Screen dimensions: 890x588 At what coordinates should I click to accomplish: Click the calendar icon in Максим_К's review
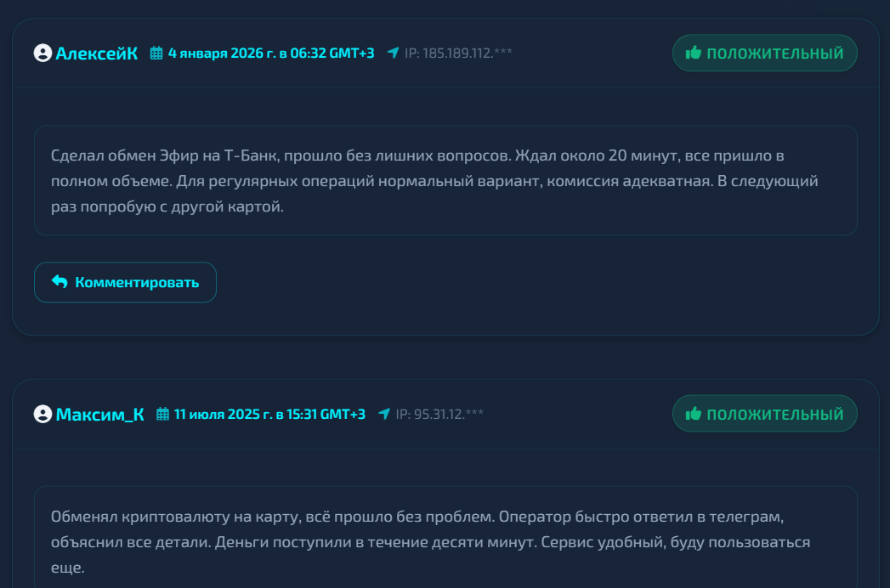pos(163,415)
